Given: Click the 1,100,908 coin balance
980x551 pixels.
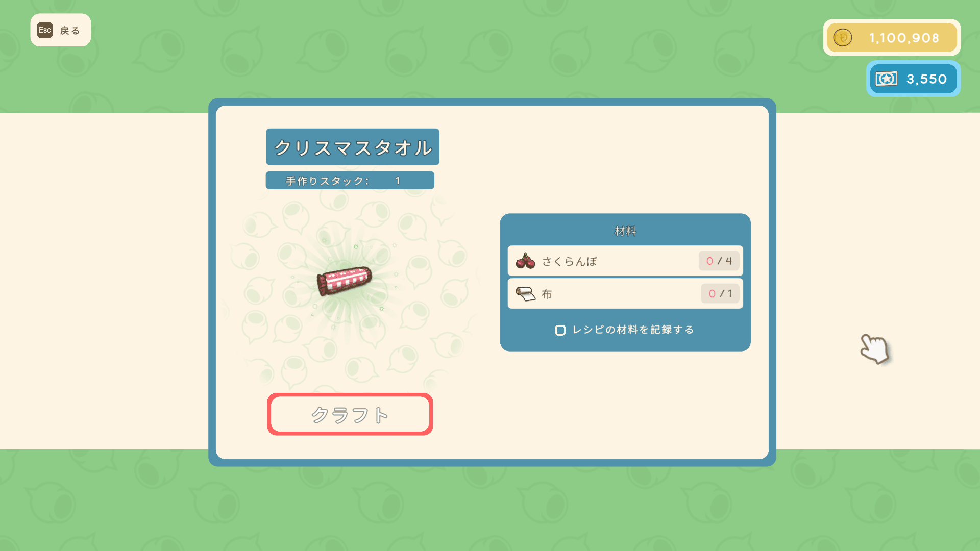Looking at the screenshot, I should tap(904, 38).
